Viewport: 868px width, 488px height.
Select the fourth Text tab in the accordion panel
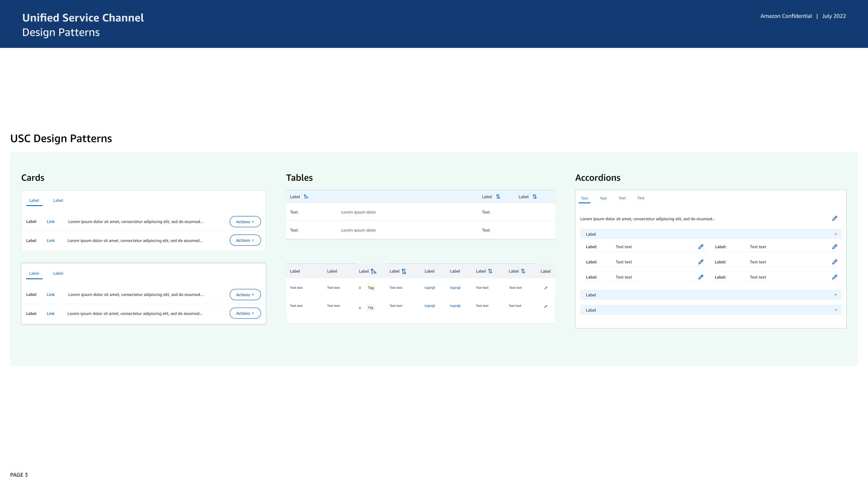pyautogui.click(x=641, y=198)
